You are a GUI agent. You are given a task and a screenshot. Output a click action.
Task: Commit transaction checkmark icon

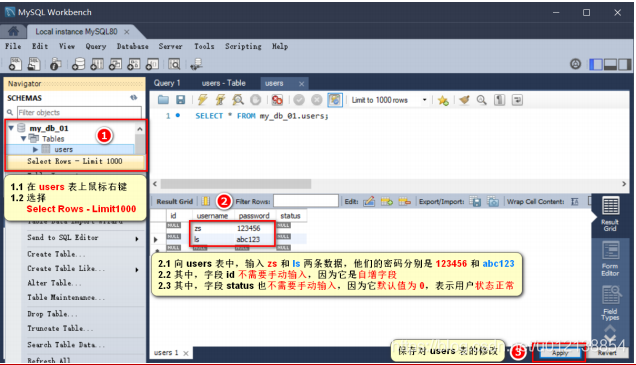point(299,100)
